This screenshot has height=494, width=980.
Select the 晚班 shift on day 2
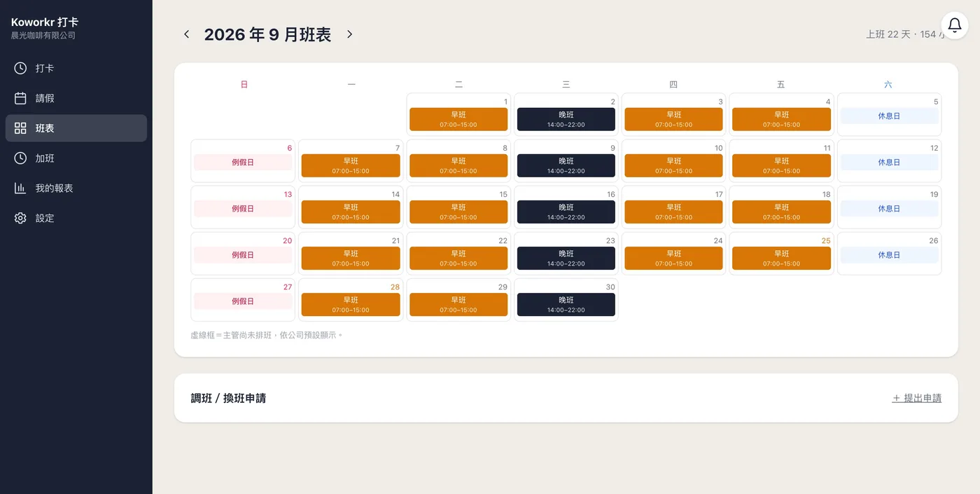(x=566, y=119)
